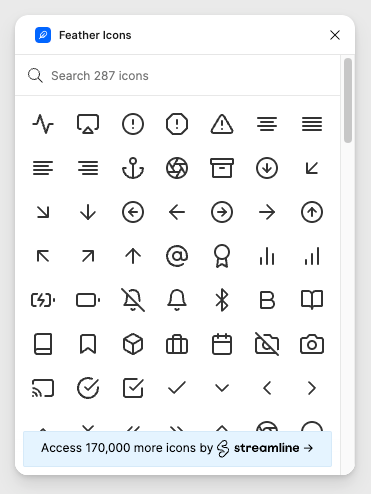Choose the cast screen icon
Screen dimensions: 371x494
click(x=43, y=388)
